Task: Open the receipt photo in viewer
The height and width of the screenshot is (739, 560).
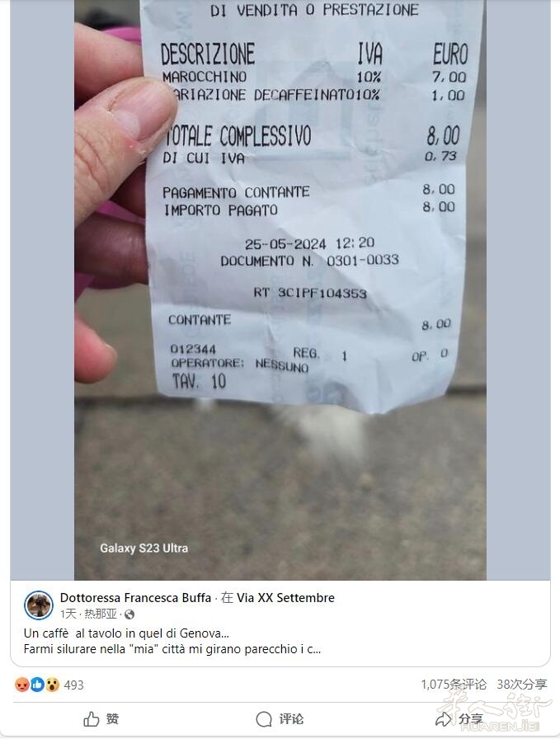Action: 280,289
